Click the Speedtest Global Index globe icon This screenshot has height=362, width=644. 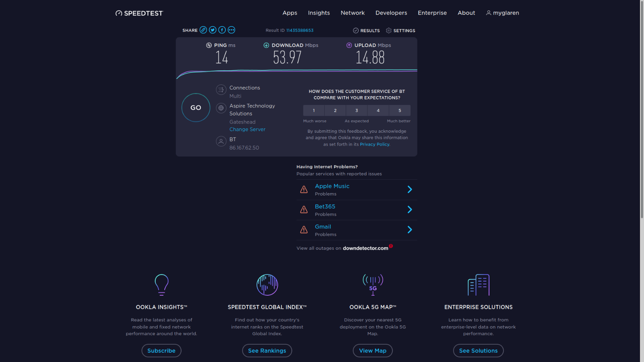pyautogui.click(x=267, y=285)
